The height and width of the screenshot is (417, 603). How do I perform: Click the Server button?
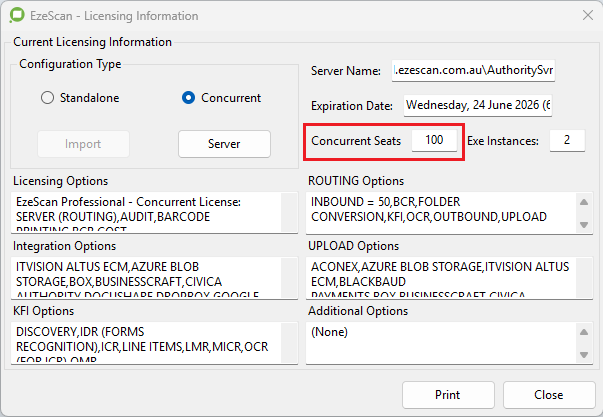pyautogui.click(x=224, y=144)
